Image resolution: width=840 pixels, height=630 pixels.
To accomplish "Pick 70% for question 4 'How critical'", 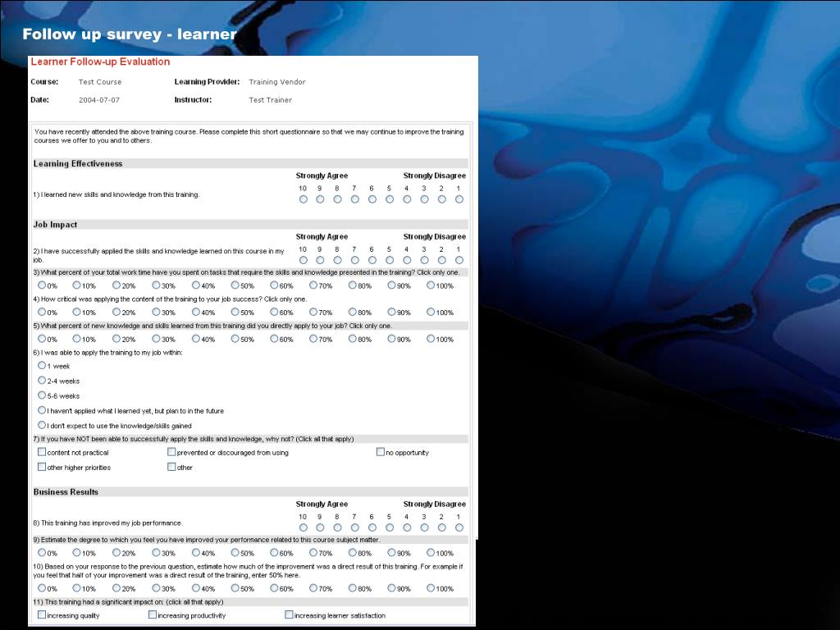I will 313,312.
